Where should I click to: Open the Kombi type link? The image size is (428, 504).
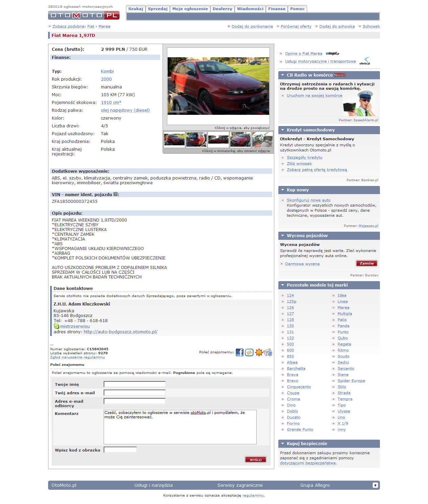click(107, 71)
